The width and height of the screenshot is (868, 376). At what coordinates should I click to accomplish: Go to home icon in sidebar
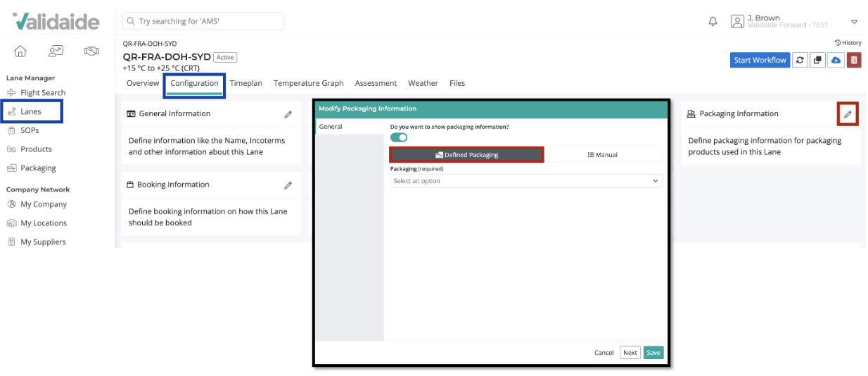[20, 51]
